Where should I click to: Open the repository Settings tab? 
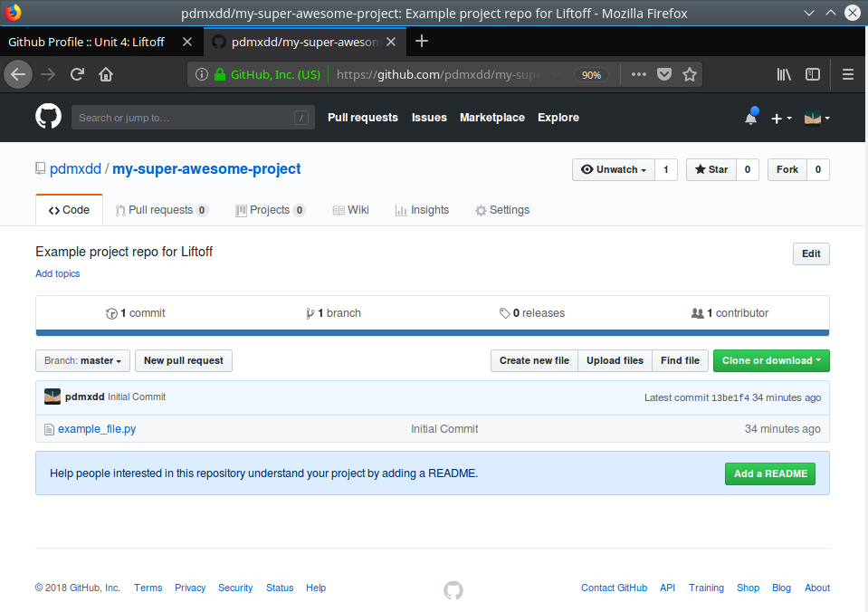pyautogui.click(x=502, y=210)
